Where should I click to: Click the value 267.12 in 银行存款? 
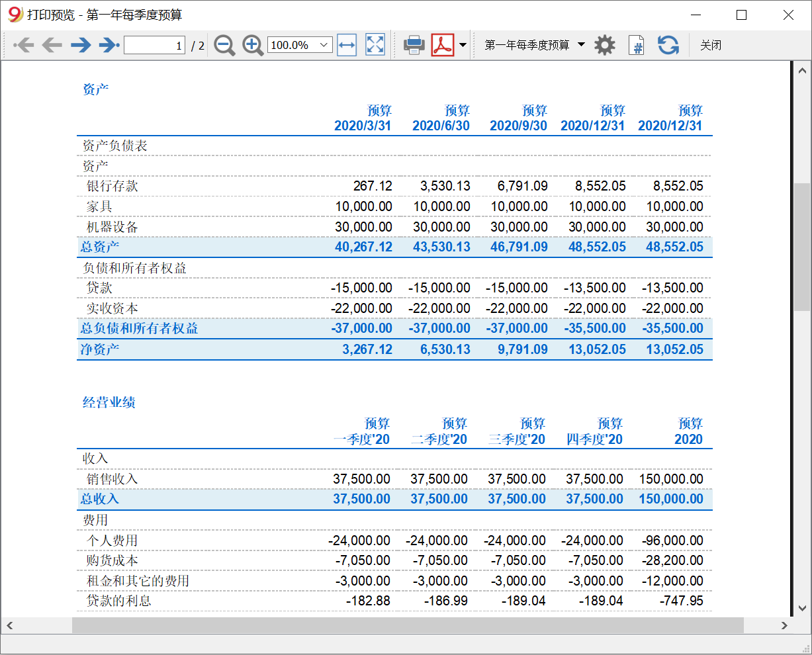[373, 186]
